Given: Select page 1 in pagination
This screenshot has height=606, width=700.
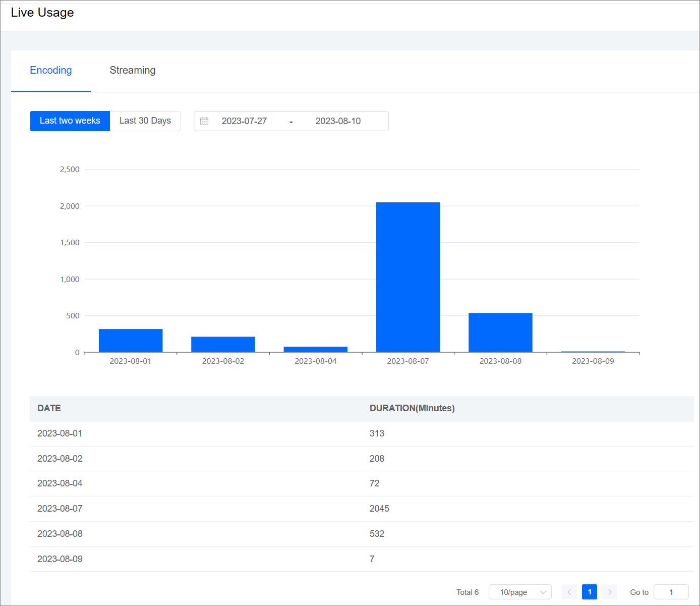Looking at the screenshot, I should coord(590,592).
